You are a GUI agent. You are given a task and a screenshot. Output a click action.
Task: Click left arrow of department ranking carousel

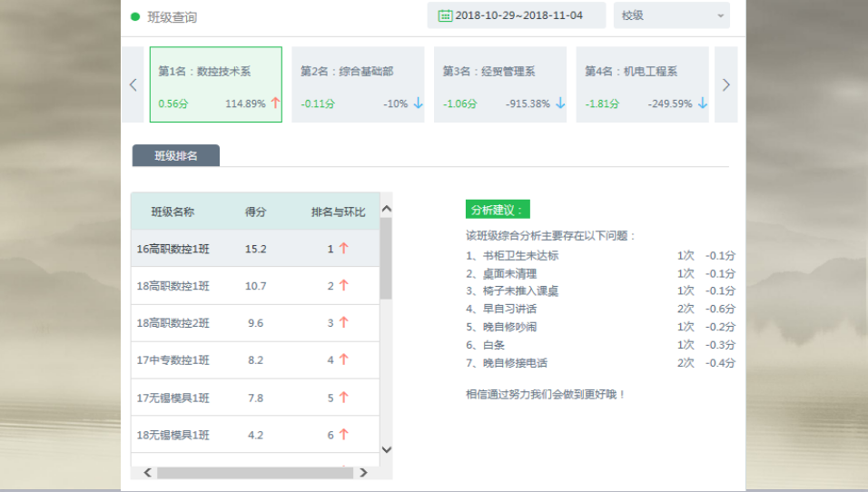pos(133,84)
